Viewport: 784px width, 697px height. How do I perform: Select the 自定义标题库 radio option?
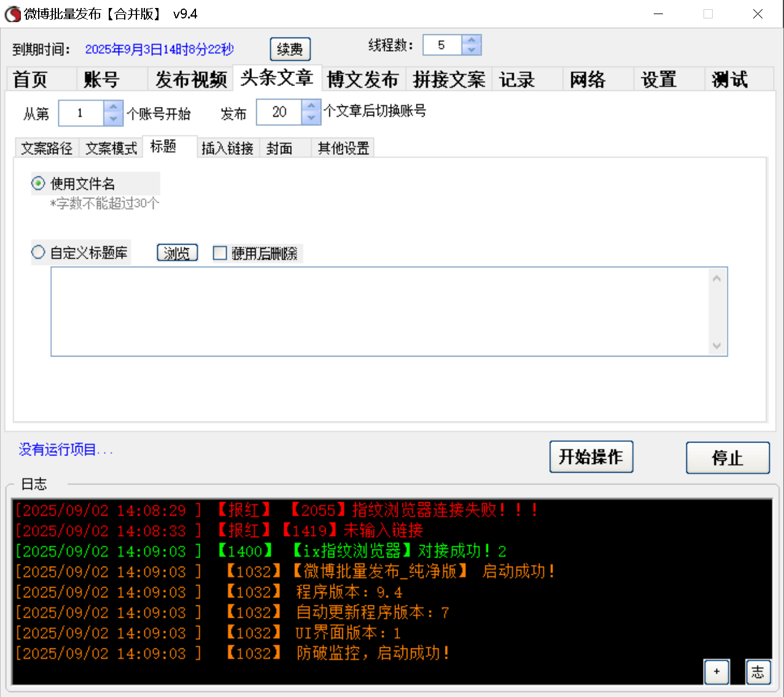(x=38, y=252)
